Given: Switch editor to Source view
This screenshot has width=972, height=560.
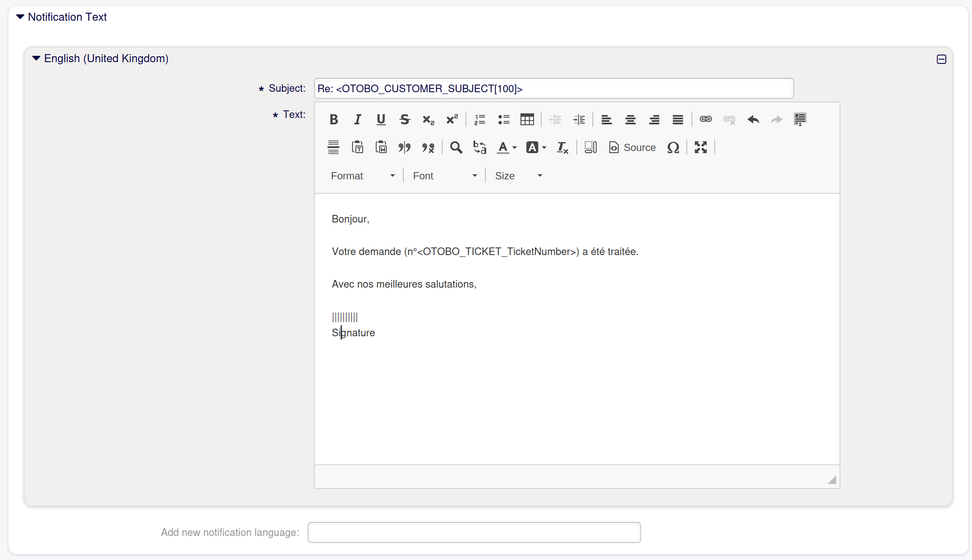Looking at the screenshot, I should (632, 148).
